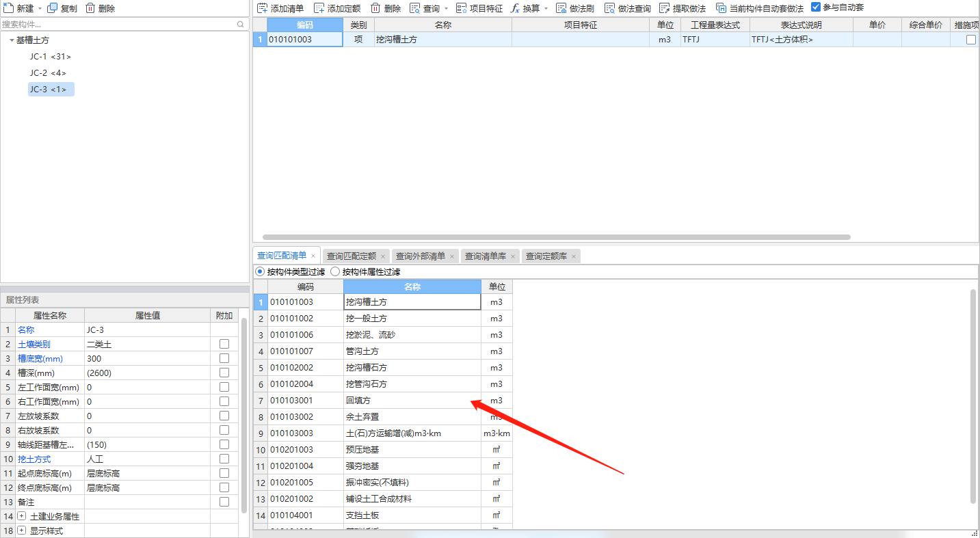Collapse the 基槽土方 tree node
980x538 pixels.
click(x=12, y=40)
